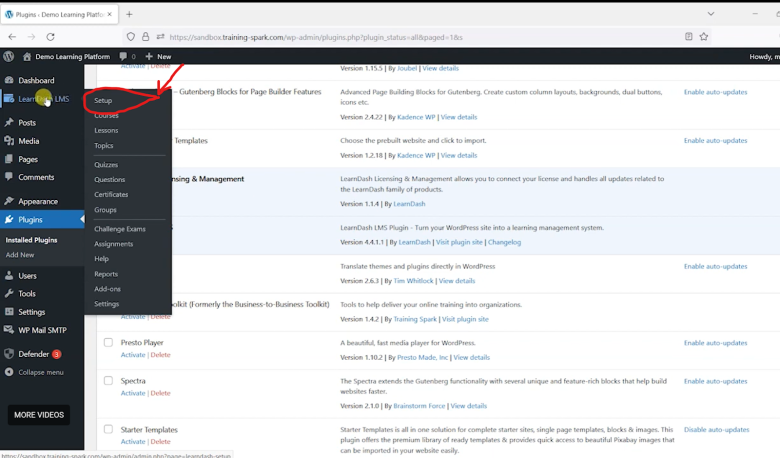Click MORE VIDEOS button
This screenshot has width=780, height=458.
click(39, 415)
